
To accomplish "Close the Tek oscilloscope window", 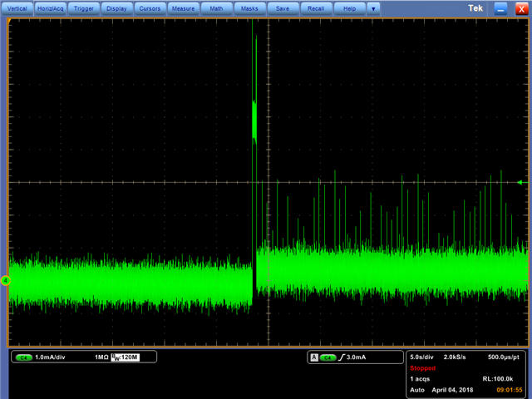I will [521, 9].
